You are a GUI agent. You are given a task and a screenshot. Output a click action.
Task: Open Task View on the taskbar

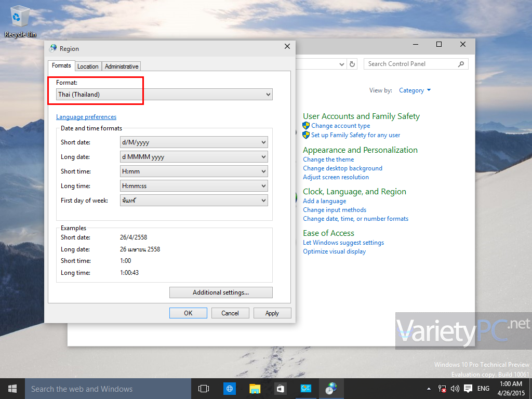(x=204, y=389)
